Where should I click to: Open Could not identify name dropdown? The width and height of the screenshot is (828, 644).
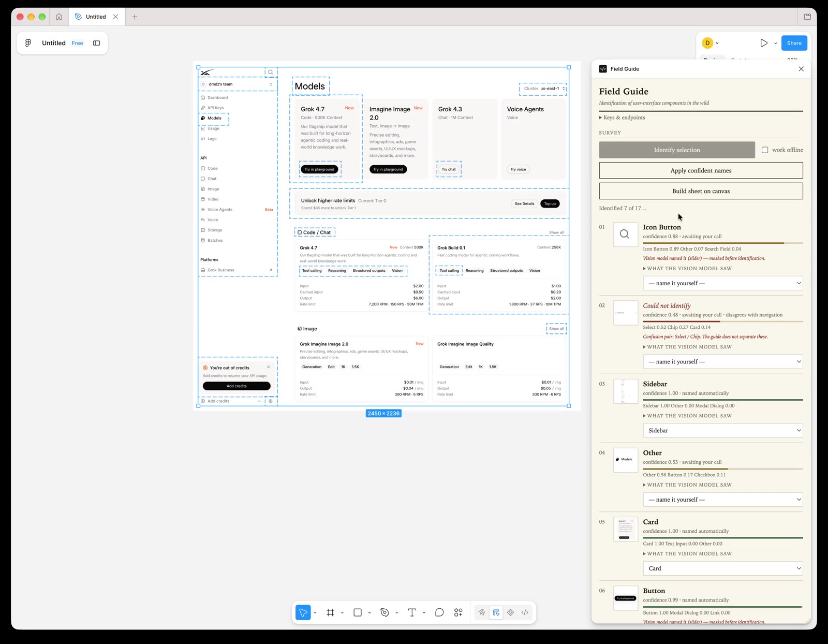coord(723,361)
